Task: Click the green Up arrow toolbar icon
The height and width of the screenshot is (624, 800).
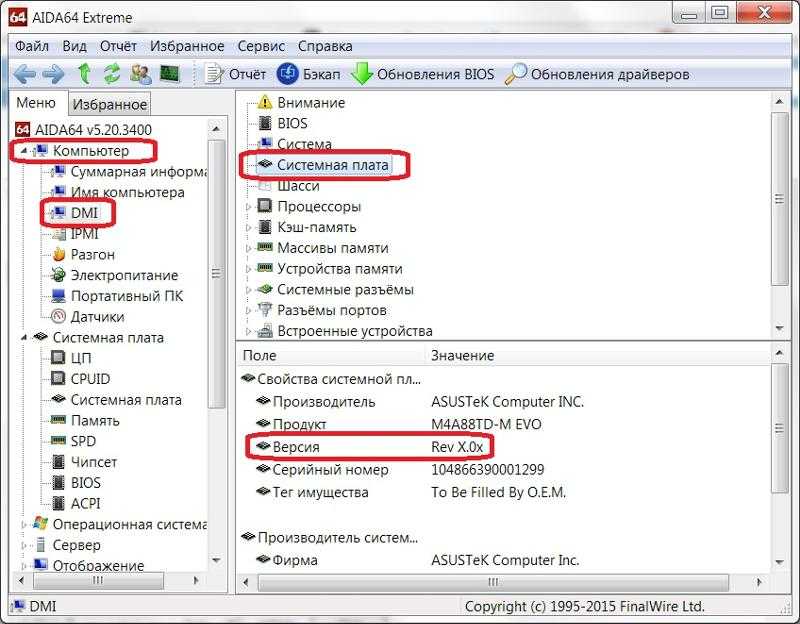Action: pyautogui.click(x=85, y=74)
